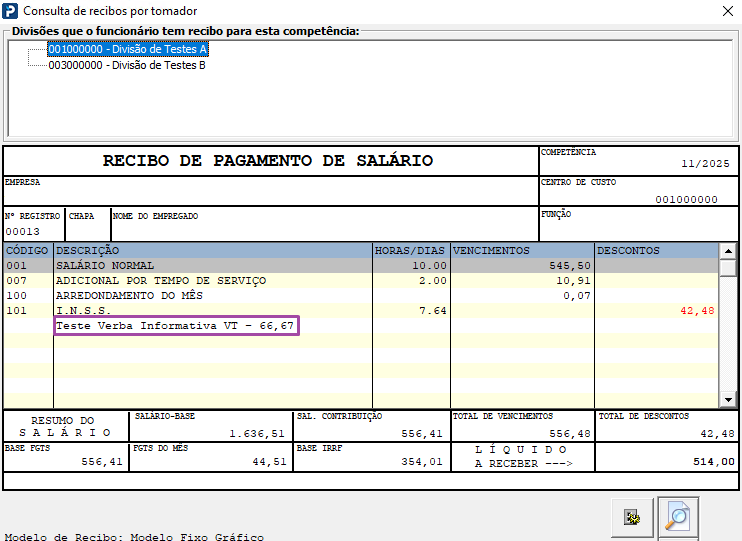Click the settings gear icon button
Screen dimensions: 742x541
[632, 518]
